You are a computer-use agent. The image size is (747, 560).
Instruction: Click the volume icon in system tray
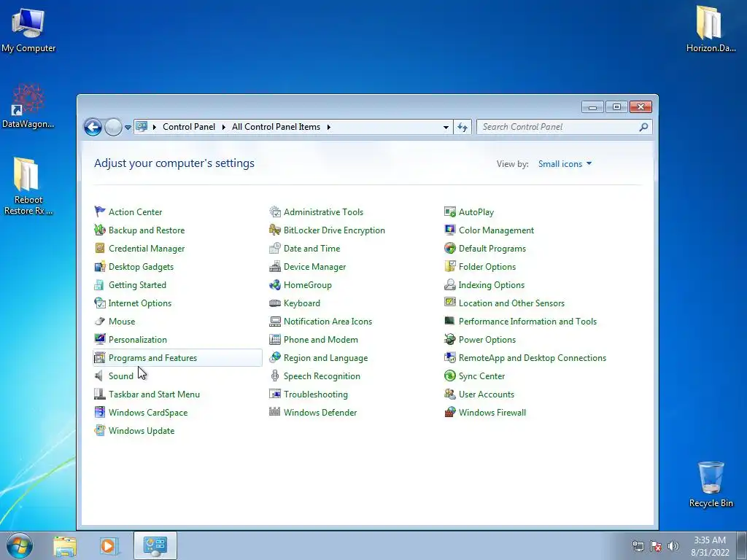point(673,546)
